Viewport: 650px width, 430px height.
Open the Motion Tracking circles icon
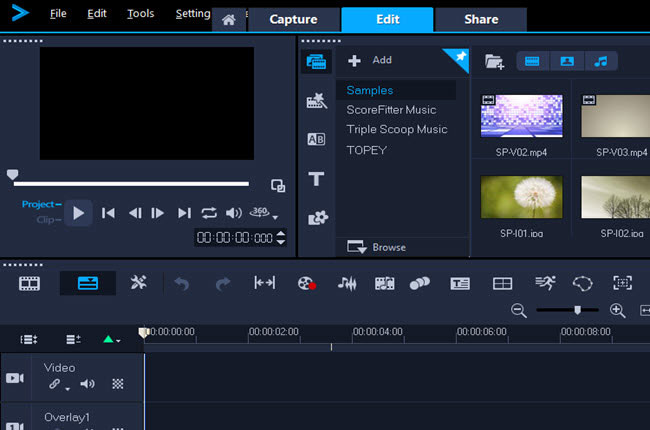tap(420, 284)
